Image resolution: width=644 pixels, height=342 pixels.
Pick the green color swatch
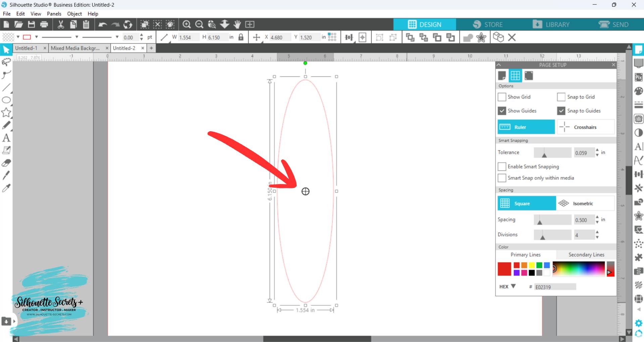click(539, 265)
